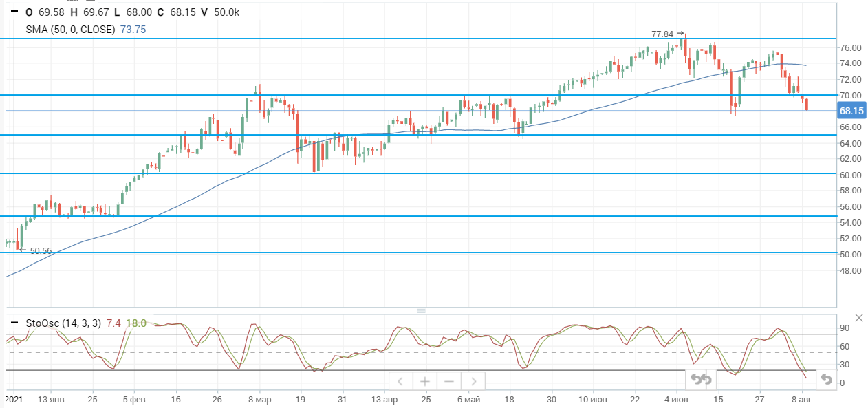Select the horizontal level line at 60.00
This screenshot has height=408, width=868.
coord(417,173)
